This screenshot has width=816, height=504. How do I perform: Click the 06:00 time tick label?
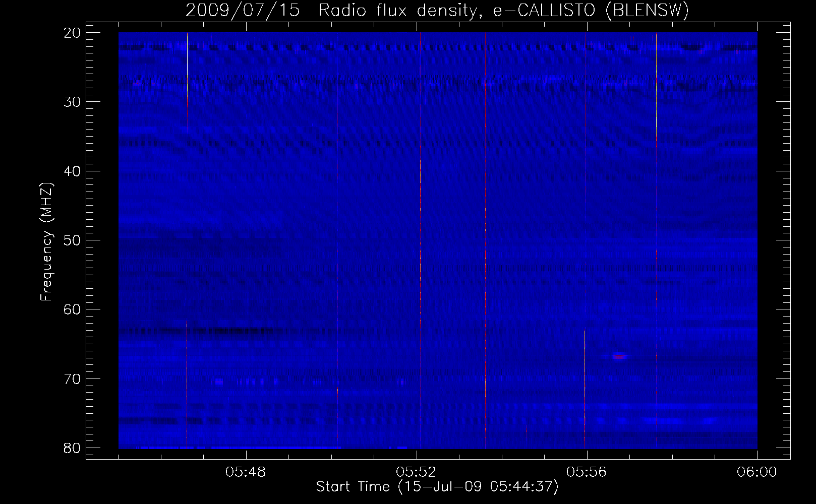coord(757,472)
